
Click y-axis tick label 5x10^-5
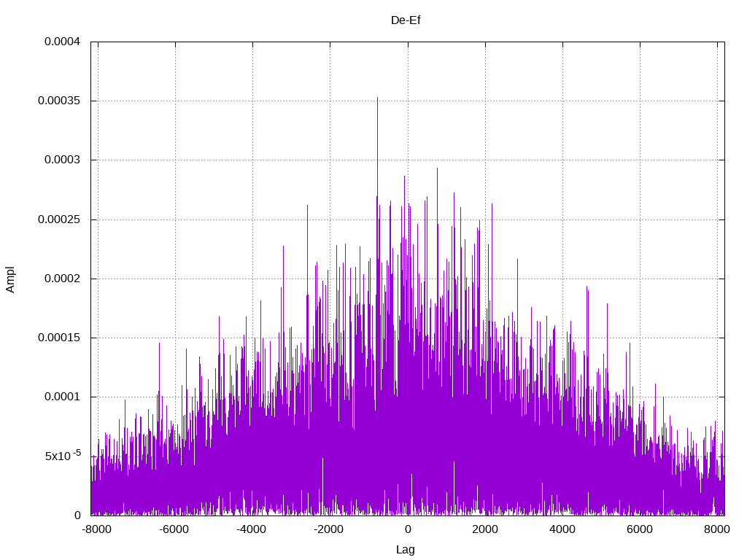63,456
